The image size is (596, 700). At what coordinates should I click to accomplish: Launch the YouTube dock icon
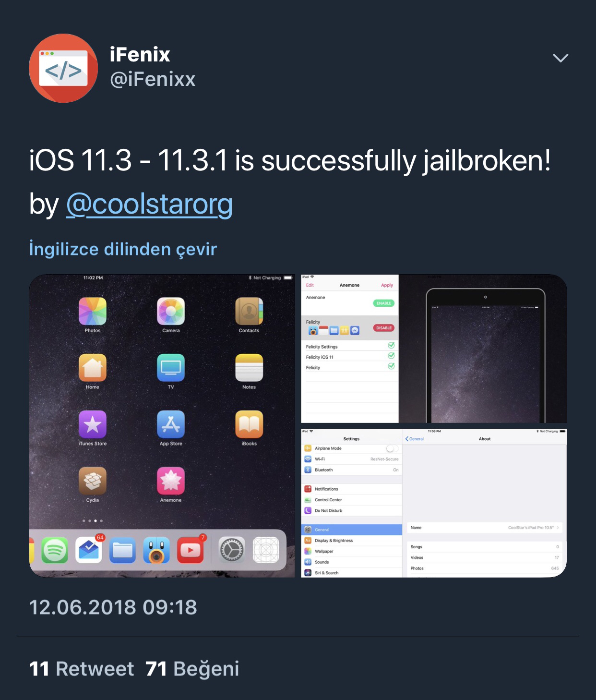[x=191, y=550]
